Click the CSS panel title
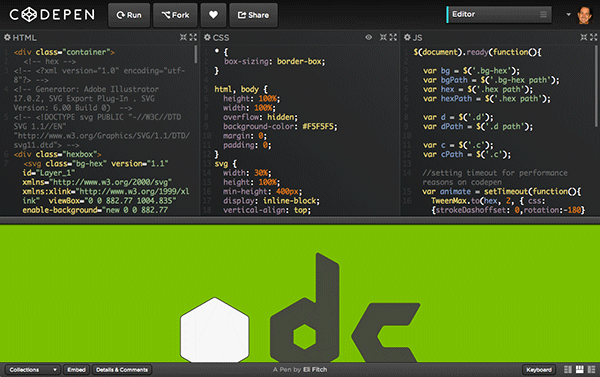Viewport: 600px width, 377px height. click(x=221, y=38)
